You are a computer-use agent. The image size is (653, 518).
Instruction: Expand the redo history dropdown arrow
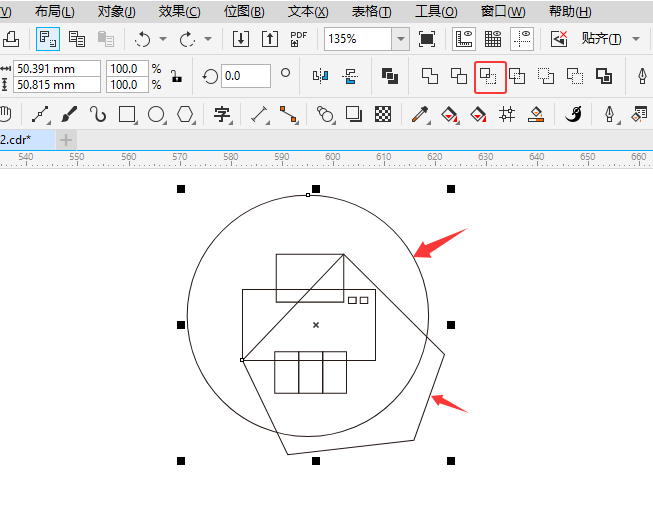pyautogui.click(x=208, y=39)
